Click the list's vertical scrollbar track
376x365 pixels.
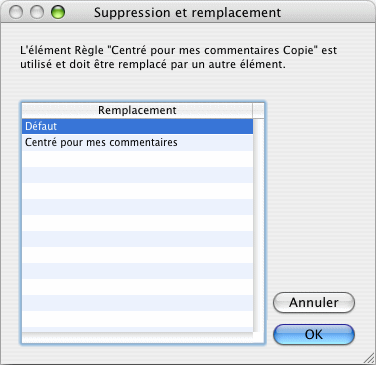click(x=258, y=225)
